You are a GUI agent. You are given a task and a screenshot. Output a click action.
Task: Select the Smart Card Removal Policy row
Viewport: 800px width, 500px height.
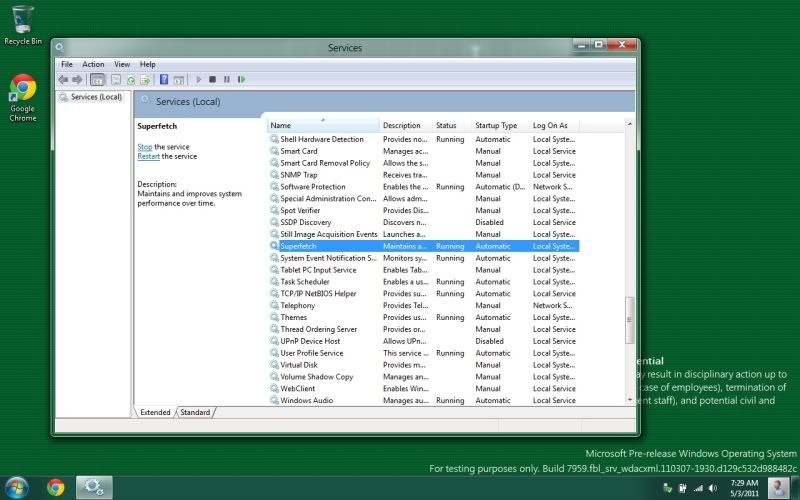(x=423, y=163)
